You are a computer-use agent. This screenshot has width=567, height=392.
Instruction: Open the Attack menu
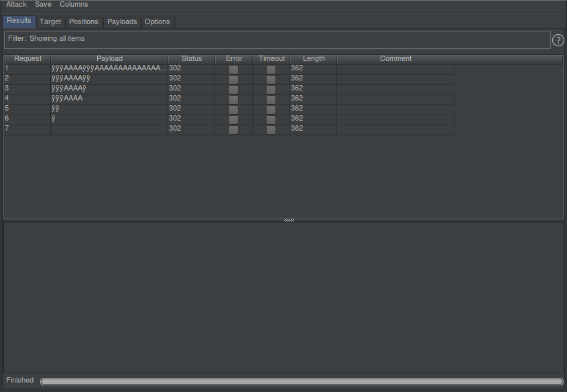point(16,5)
